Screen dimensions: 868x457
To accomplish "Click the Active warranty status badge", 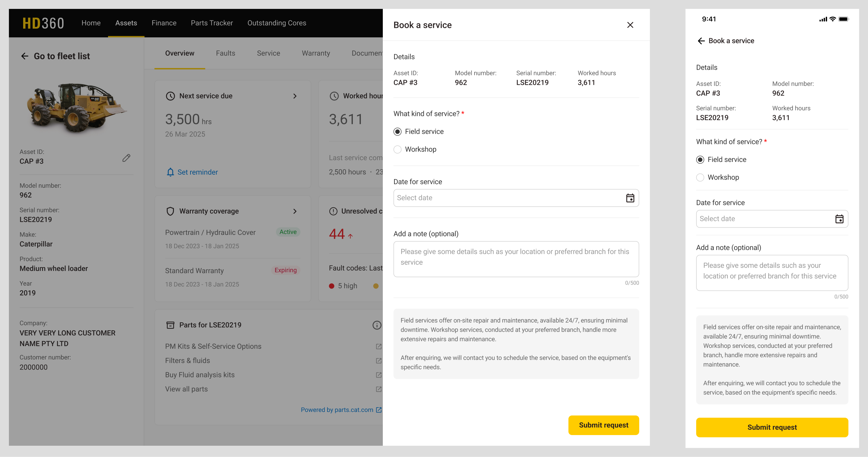I will (x=288, y=232).
